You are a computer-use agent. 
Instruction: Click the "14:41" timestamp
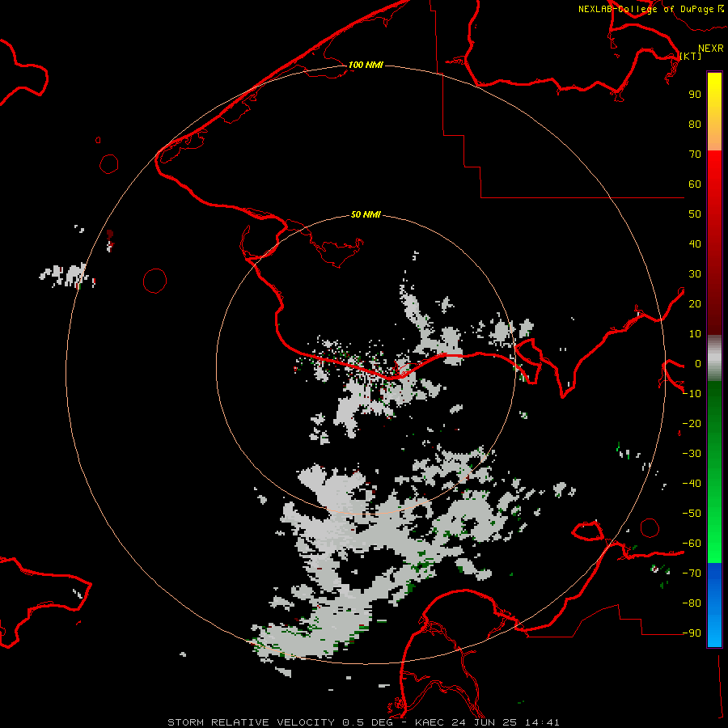(x=542, y=722)
